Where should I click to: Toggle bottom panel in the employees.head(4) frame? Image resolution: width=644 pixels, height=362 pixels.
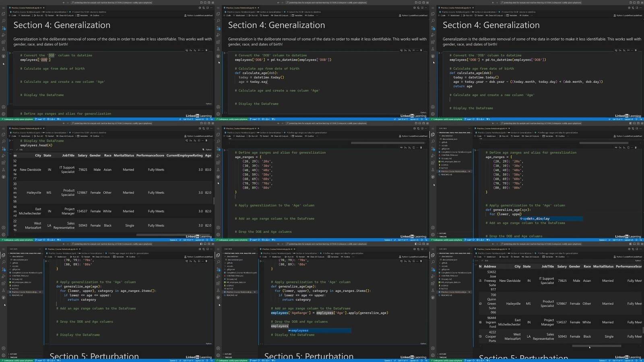point(205,123)
